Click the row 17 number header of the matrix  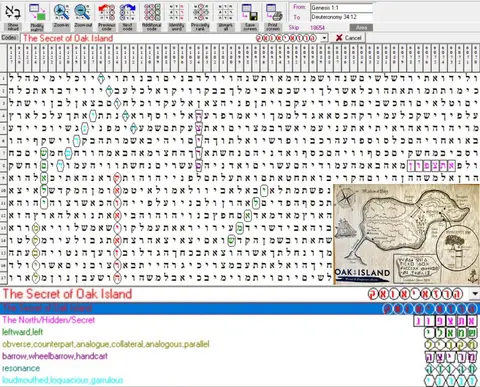click(x=3, y=277)
